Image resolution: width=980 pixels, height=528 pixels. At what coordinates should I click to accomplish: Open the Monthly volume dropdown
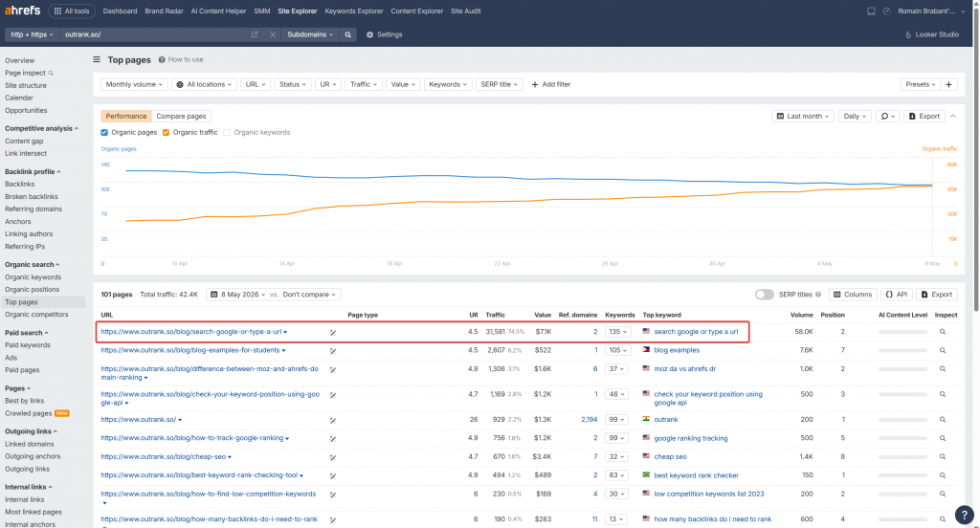click(x=134, y=84)
